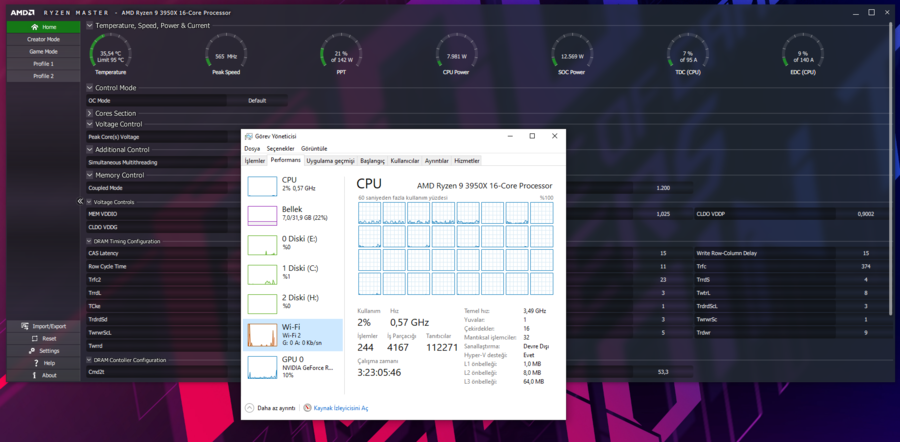The height and width of the screenshot is (442, 900).
Task: Open the Seçenekler menu in Task Manager
Action: click(x=280, y=148)
